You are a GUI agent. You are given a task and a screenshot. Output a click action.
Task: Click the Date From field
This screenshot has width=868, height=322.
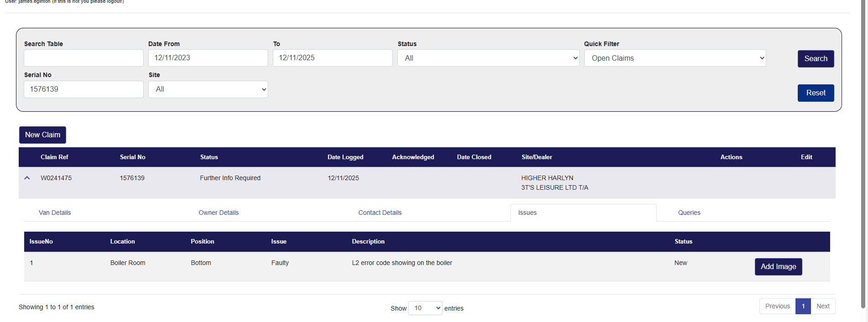[x=208, y=58]
